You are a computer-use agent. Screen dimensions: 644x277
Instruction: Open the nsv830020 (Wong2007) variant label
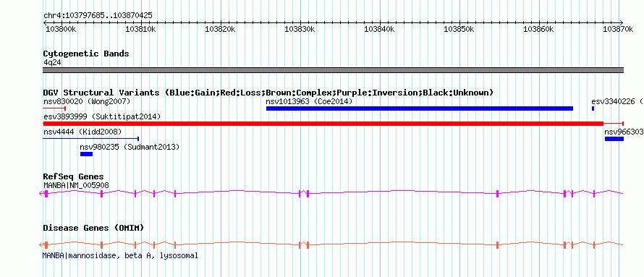click(x=87, y=101)
